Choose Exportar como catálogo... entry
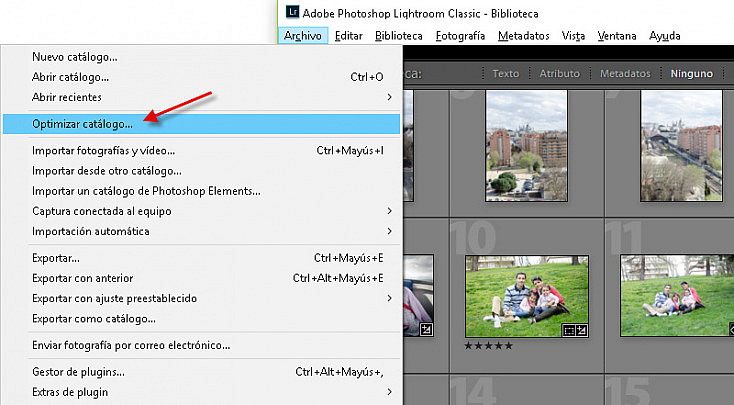Viewport: 734px width, 405px height. [201, 319]
